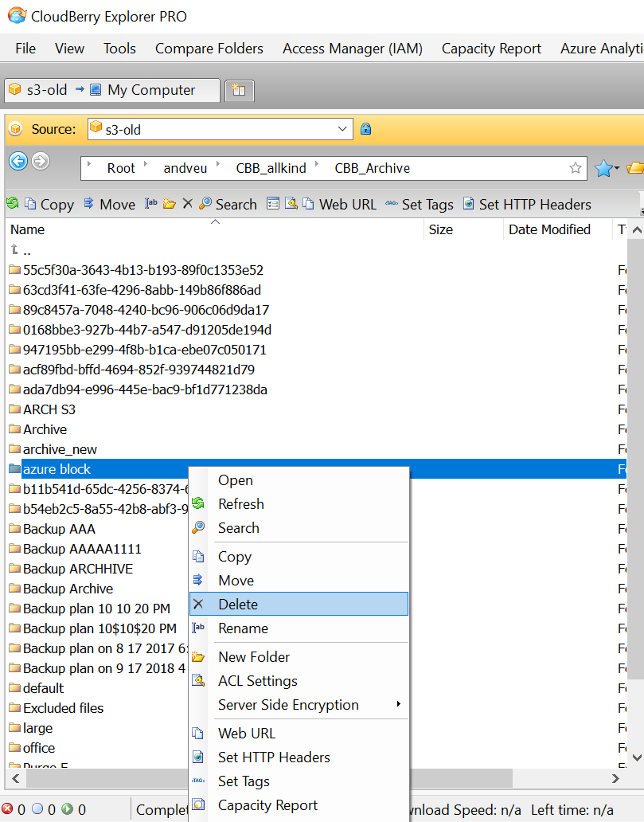This screenshot has height=822, width=644.
Task: Choose Web URL in the context menu
Action: pos(299,734)
